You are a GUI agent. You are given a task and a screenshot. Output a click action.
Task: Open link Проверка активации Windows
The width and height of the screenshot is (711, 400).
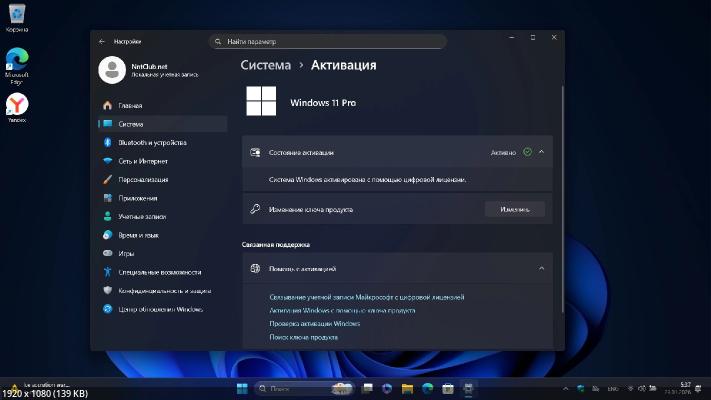[x=315, y=324]
